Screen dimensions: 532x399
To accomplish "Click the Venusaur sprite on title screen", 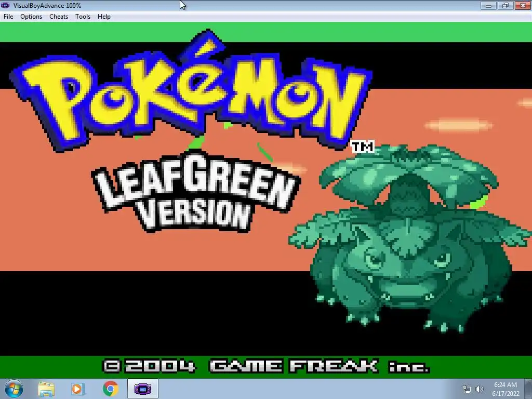I will (409, 238).
